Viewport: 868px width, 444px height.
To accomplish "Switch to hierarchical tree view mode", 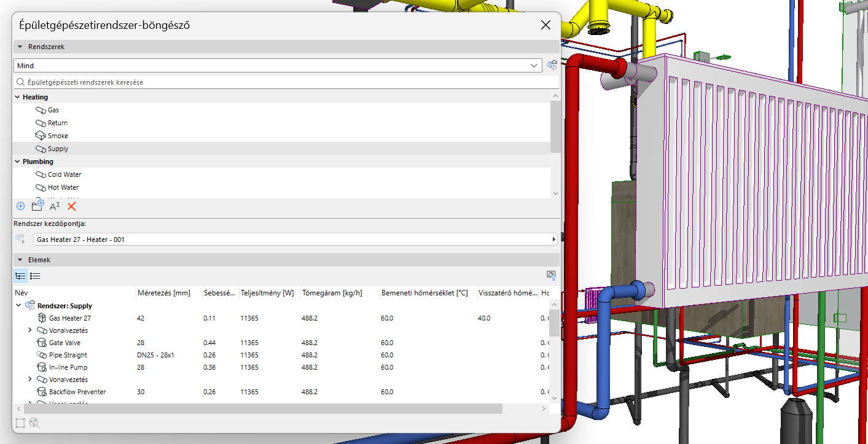I will (20, 276).
